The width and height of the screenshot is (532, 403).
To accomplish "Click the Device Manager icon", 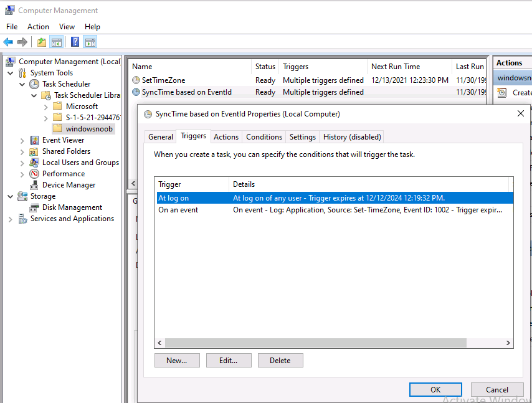I will coord(34,185).
